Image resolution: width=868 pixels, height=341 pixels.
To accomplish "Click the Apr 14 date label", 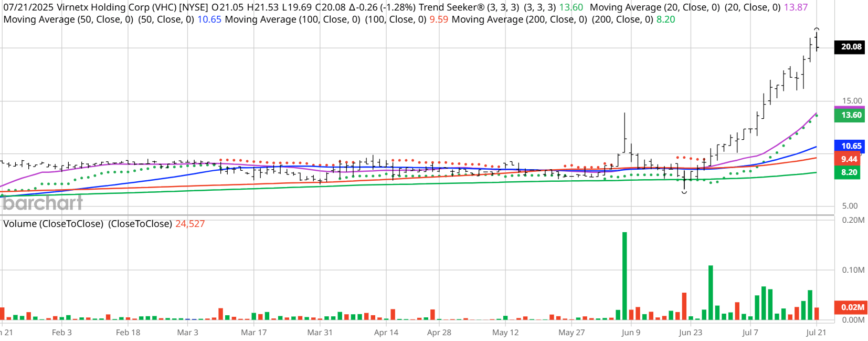I will coord(386,333).
